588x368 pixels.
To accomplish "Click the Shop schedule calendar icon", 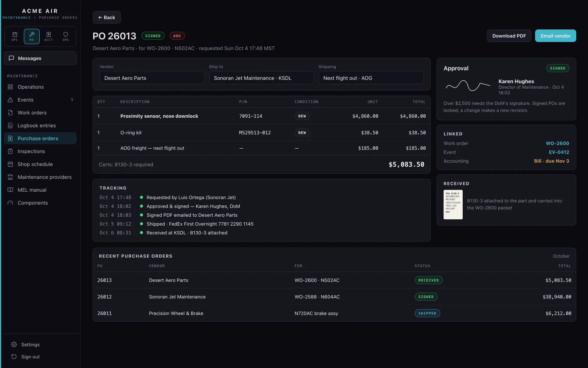I will click(10, 164).
